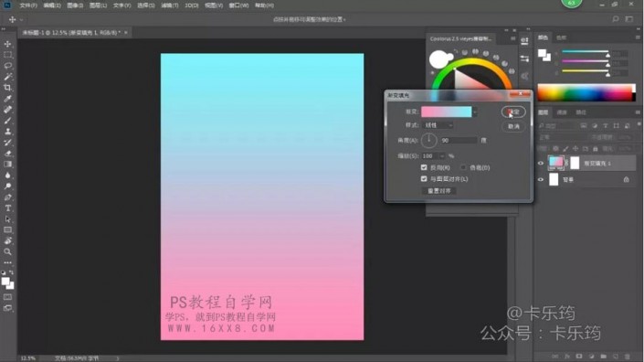This screenshot has height=362, width=644.
Task: Open the Move tool preset picker arrow
Action: [21, 19]
